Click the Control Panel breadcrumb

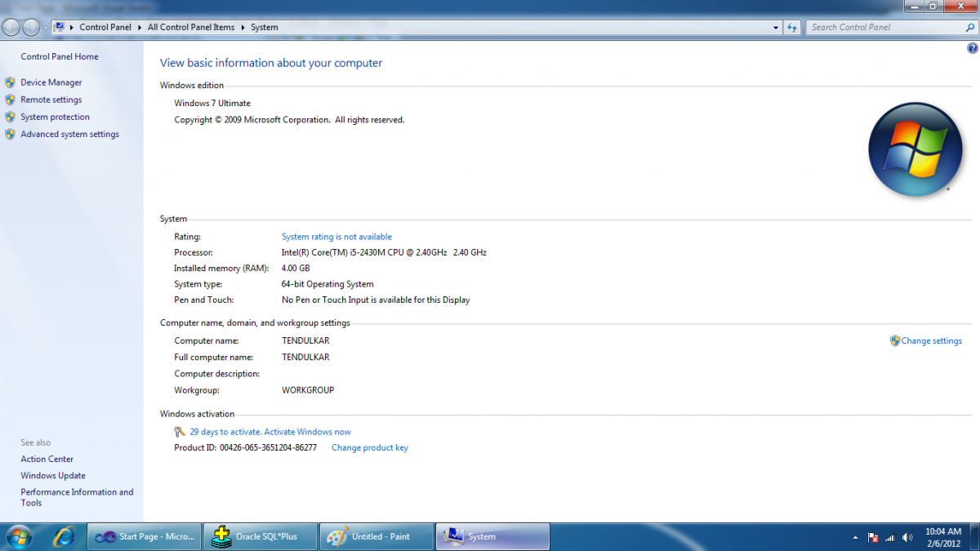click(105, 27)
